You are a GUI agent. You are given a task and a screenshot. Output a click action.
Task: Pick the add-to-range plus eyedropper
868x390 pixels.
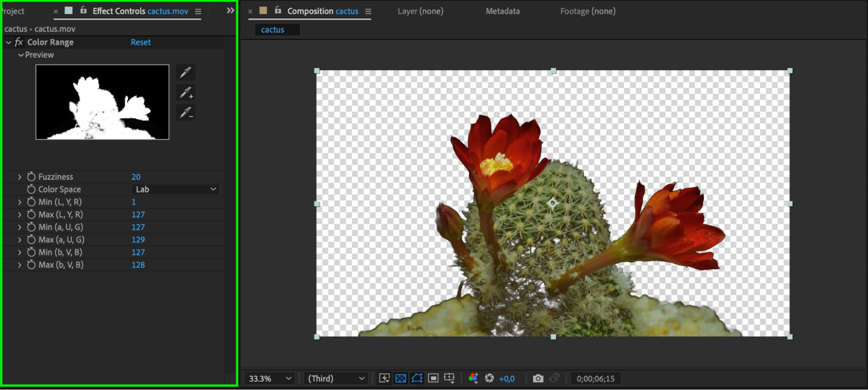pos(186,93)
